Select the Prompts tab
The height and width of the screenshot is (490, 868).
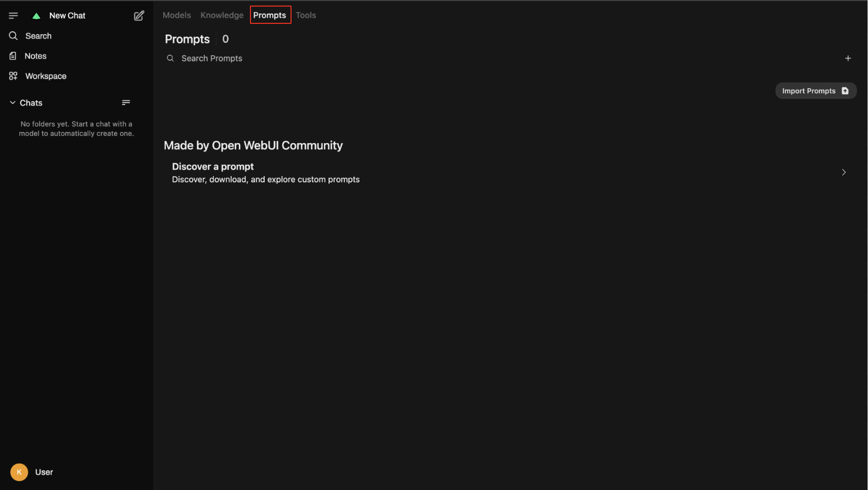(x=270, y=15)
